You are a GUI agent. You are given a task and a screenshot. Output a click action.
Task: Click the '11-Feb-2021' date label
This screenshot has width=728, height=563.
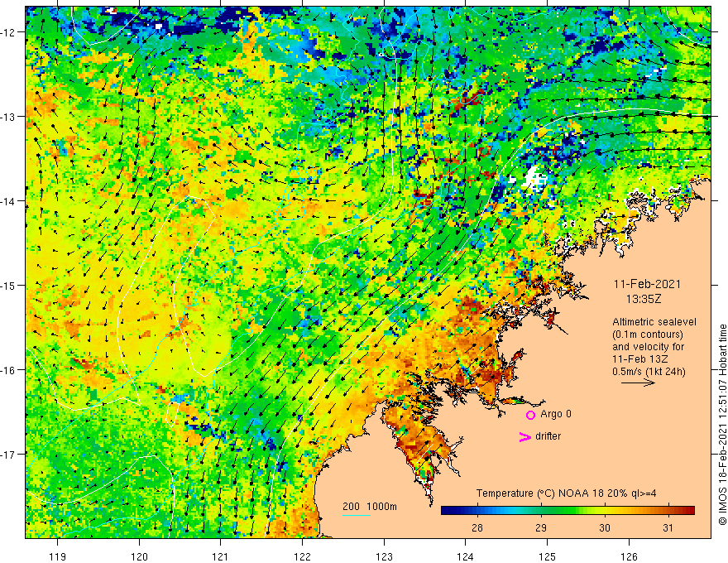(x=647, y=284)
